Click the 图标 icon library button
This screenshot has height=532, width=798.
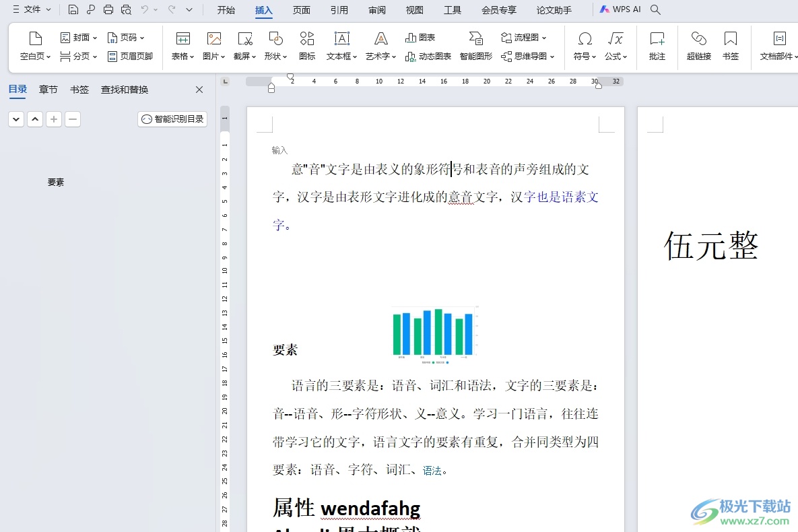tap(307, 46)
